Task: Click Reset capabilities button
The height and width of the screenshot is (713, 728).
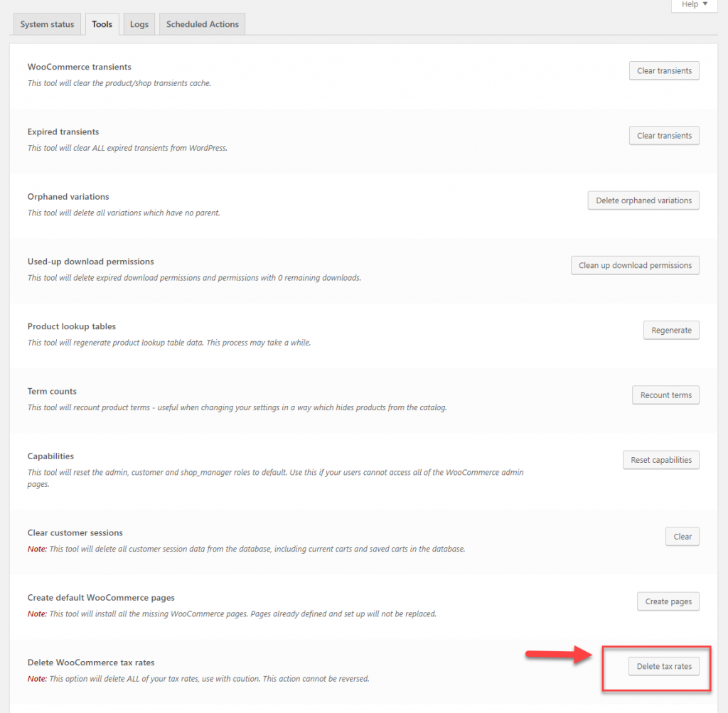Action: tap(661, 460)
